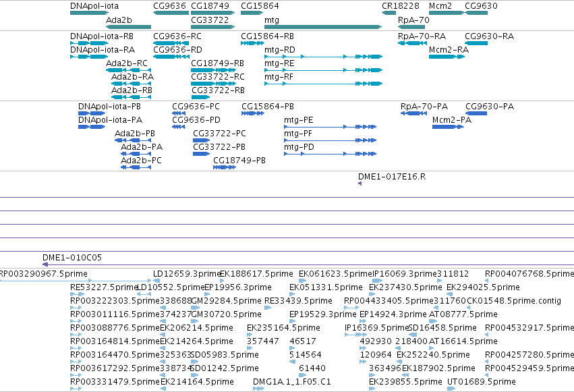The width and height of the screenshot is (574, 392).
Task: Click transcript CG33722-RC
Action: [x=218, y=77]
